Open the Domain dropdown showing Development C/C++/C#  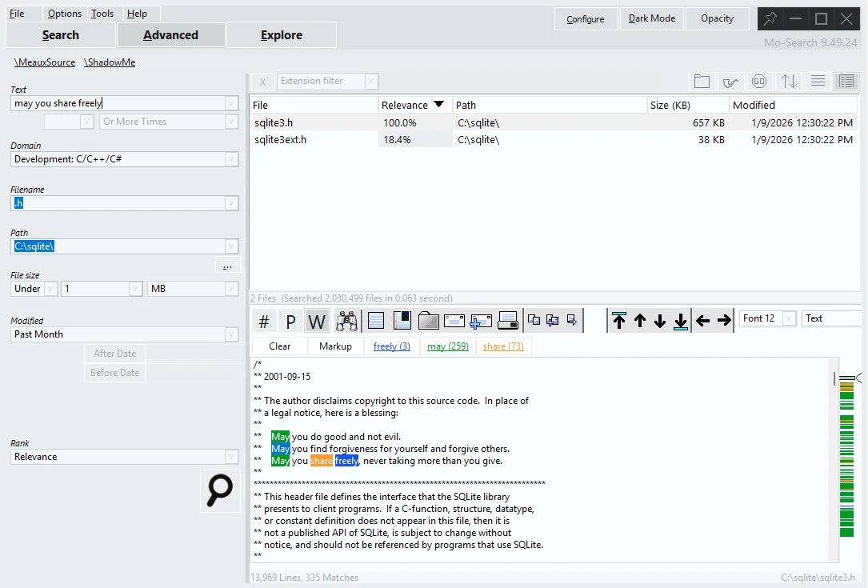[x=233, y=158]
